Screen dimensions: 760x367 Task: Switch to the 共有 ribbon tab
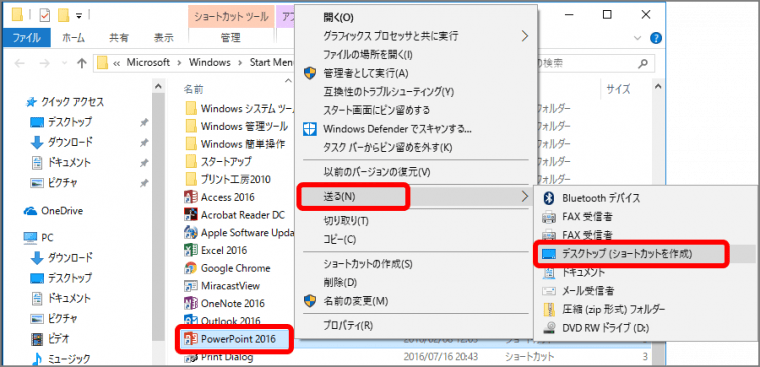click(119, 38)
